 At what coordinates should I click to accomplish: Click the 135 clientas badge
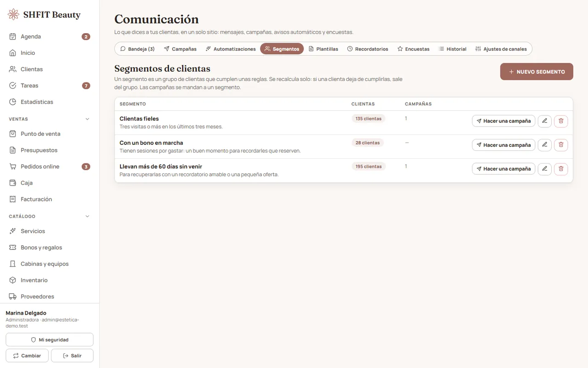pyautogui.click(x=368, y=119)
